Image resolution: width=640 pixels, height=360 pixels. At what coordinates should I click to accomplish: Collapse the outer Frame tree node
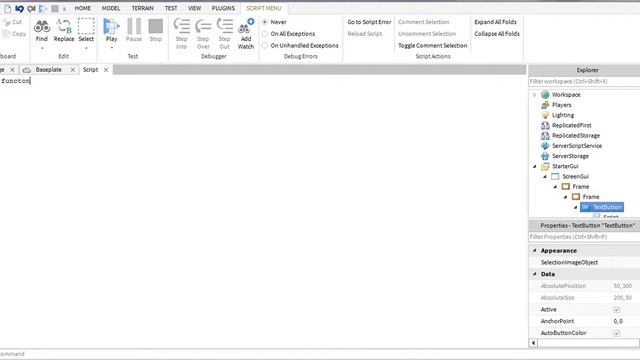point(555,187)
